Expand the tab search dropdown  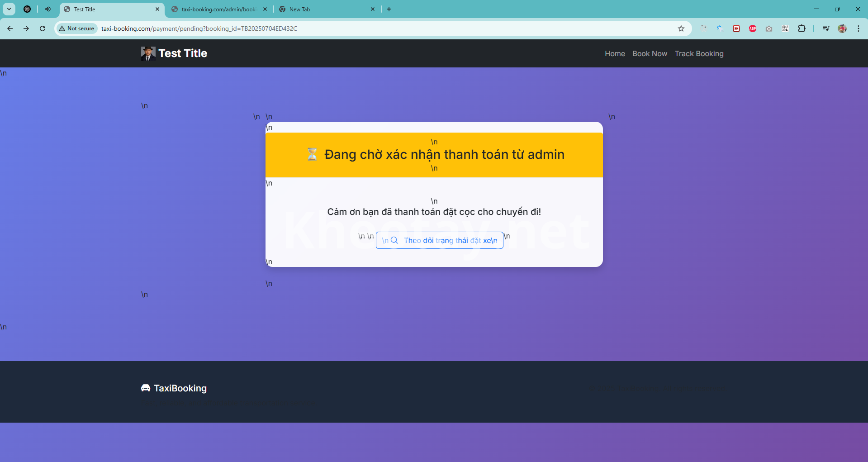[9, 9]
